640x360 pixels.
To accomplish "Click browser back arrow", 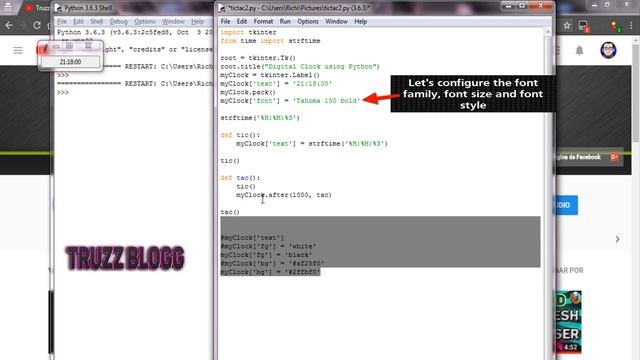I will (x=9, y=25).
